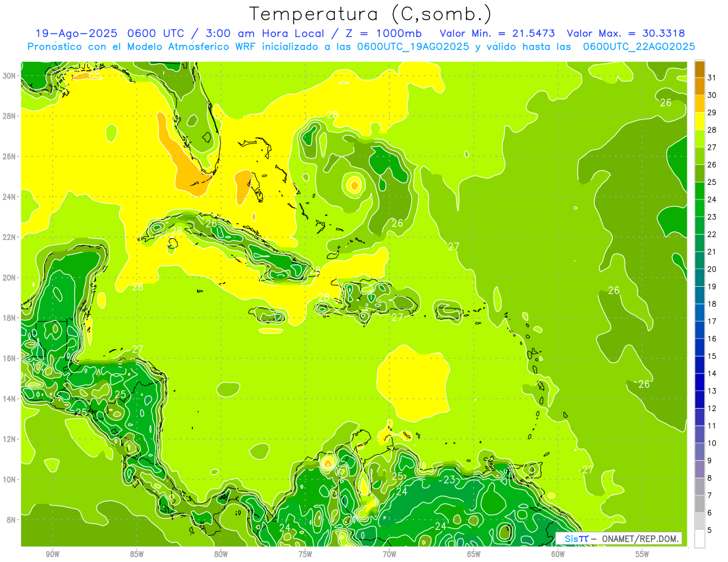Click the "12N" latitude axis label
Image resolution: width=728 pixels, height=562 pixels.
click(x=9, y=439)
